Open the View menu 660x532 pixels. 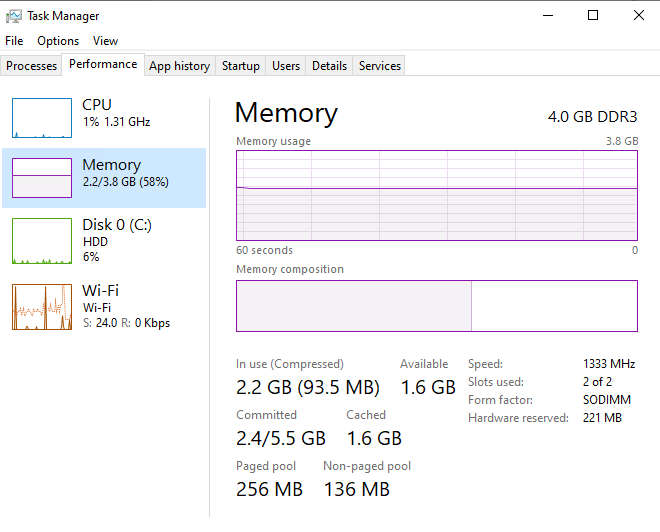coord(105,41)
